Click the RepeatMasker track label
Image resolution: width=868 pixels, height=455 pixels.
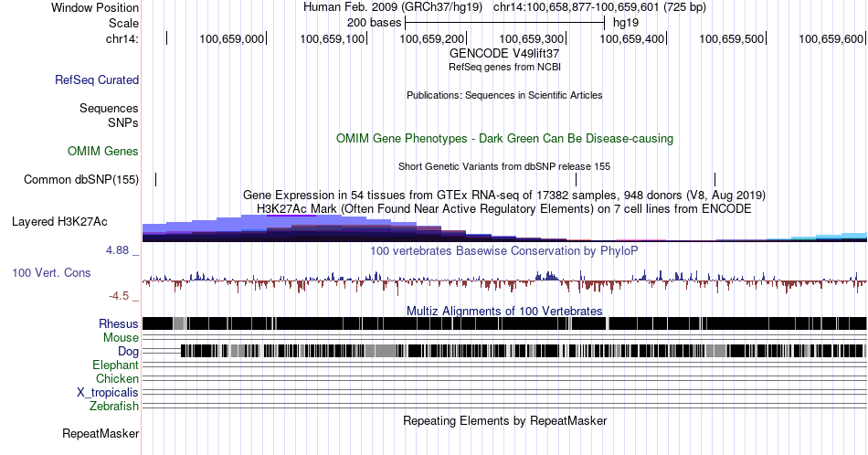tap(101, 433)
